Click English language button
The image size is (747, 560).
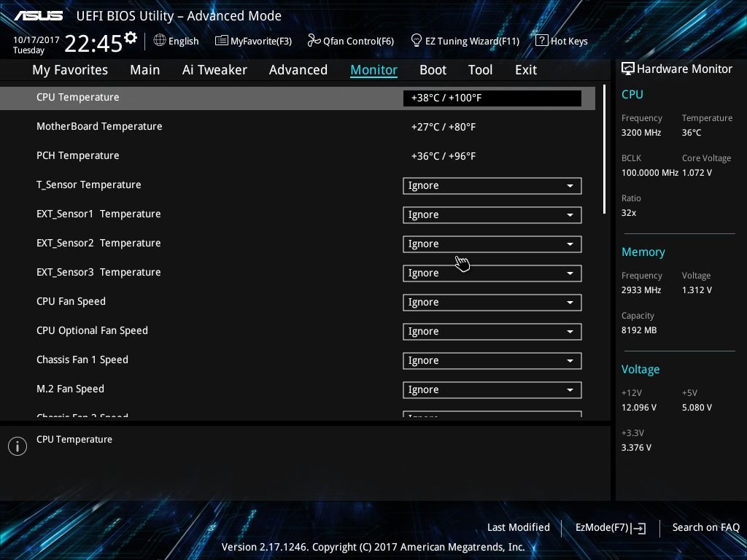(183, 42)
